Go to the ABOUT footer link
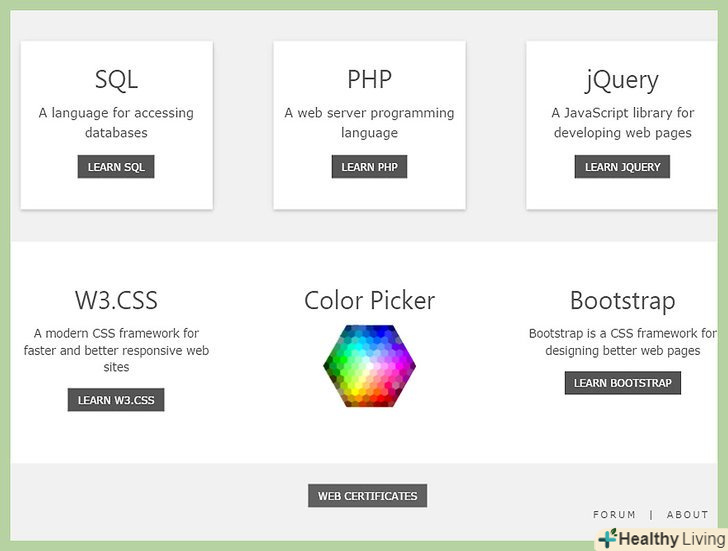 point(687,515)
